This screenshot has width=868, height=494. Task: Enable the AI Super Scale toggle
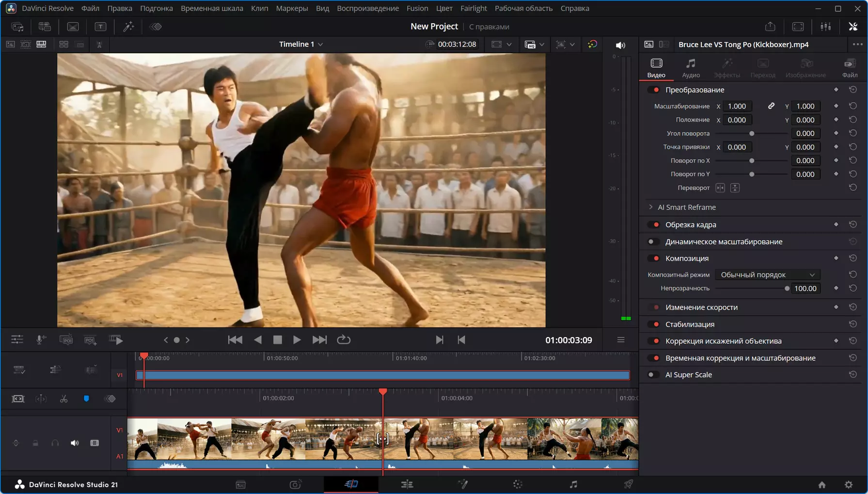point(654,374)
